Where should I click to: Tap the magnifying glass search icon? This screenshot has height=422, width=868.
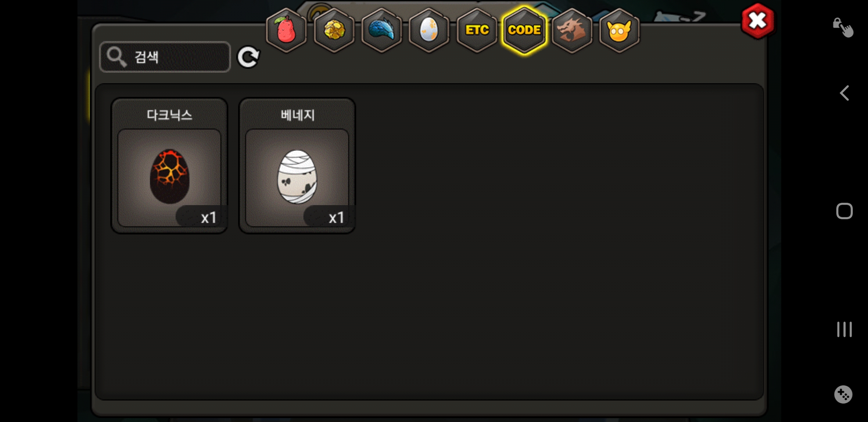pyautogui.click(x=117, y=57)
